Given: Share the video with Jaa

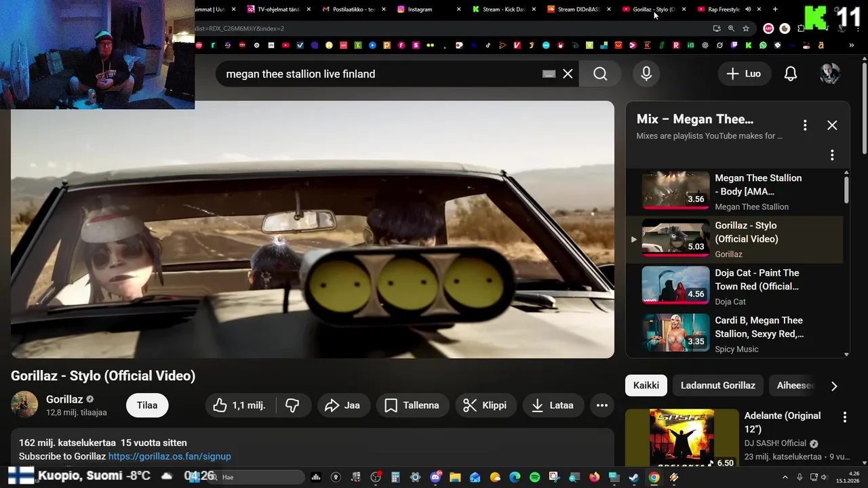Looking at the screenshot, I should [x=342, y=405].
